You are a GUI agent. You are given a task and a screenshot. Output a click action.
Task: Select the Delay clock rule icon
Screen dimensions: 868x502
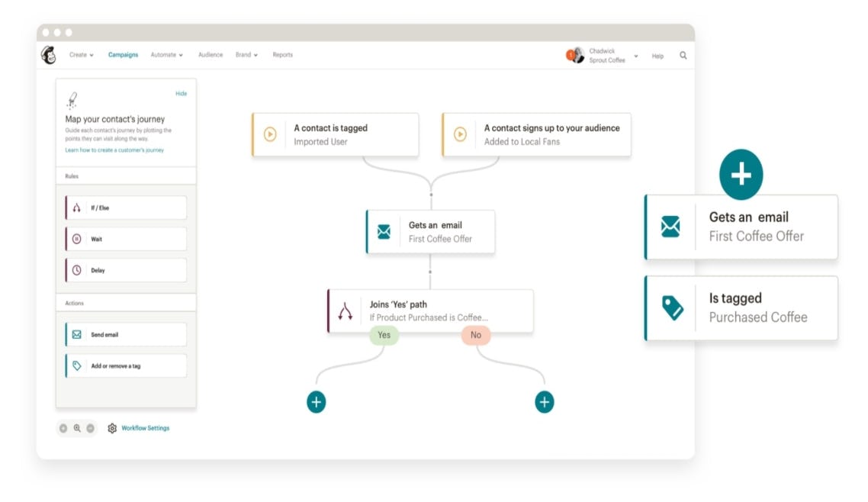pos(76,270)
